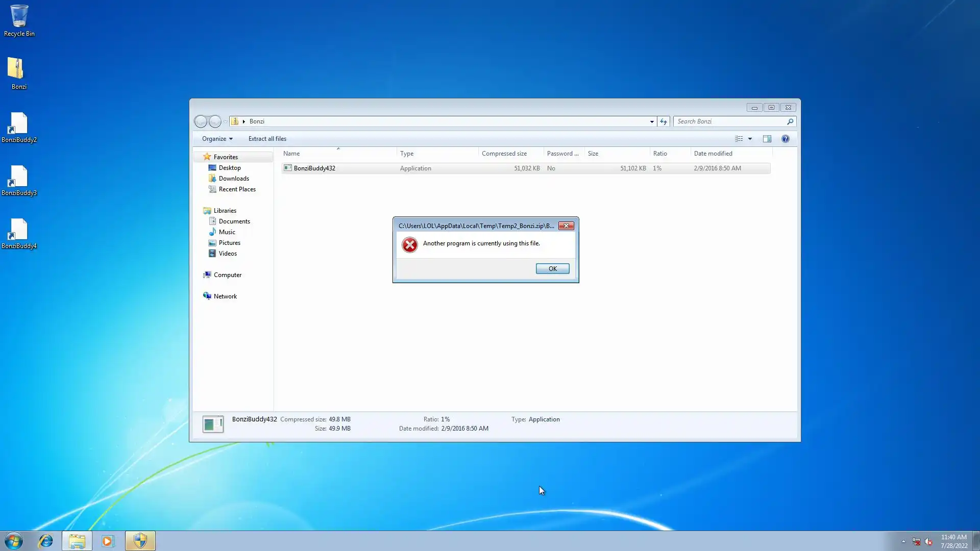Open the Organize dropdown menu

click(x=217, y=139)
